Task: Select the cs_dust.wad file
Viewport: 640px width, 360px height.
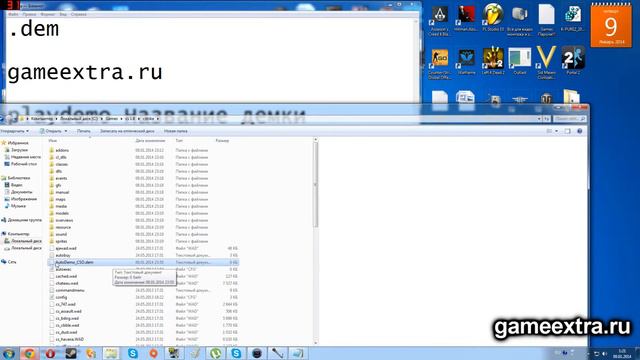Action: tap(67, 332)
